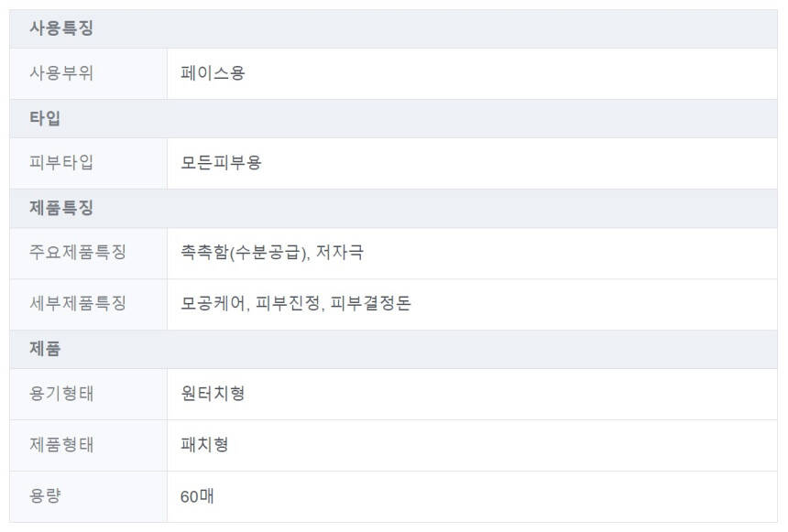Select the 세부제품특징 label
The height and width of the screenshot is (532, 788).
click(78, 304)
